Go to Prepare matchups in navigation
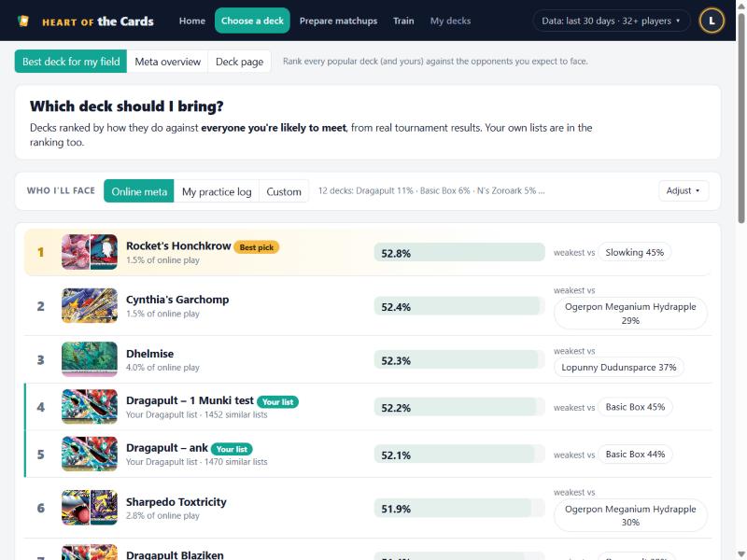The width and height of the screenshot is (747, 560). click(x=338, y=21)
